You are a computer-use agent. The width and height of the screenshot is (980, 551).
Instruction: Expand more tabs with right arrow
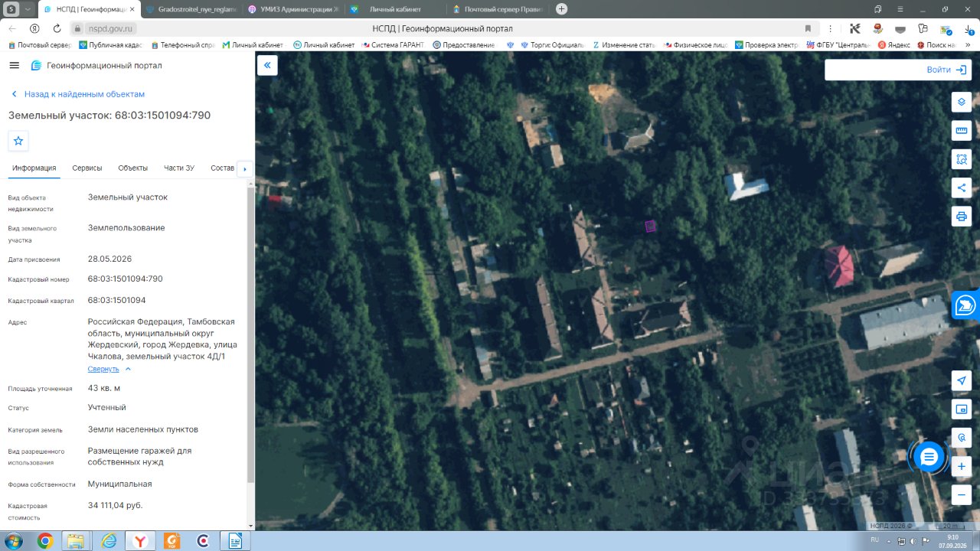pos(245,168)
